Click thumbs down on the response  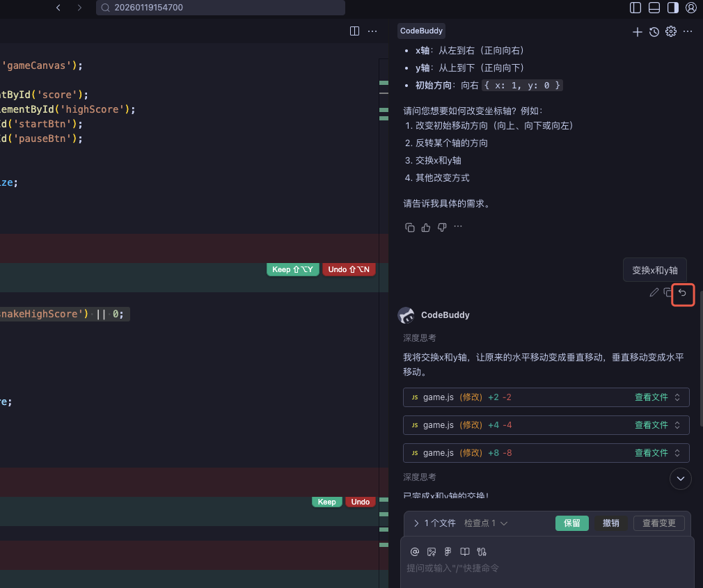point(442,228)
